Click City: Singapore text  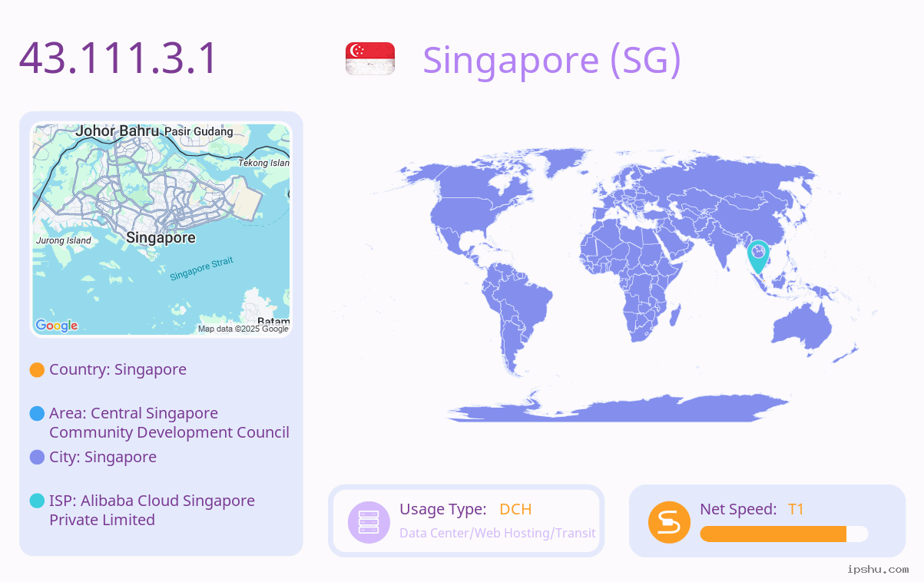(103, 457)
